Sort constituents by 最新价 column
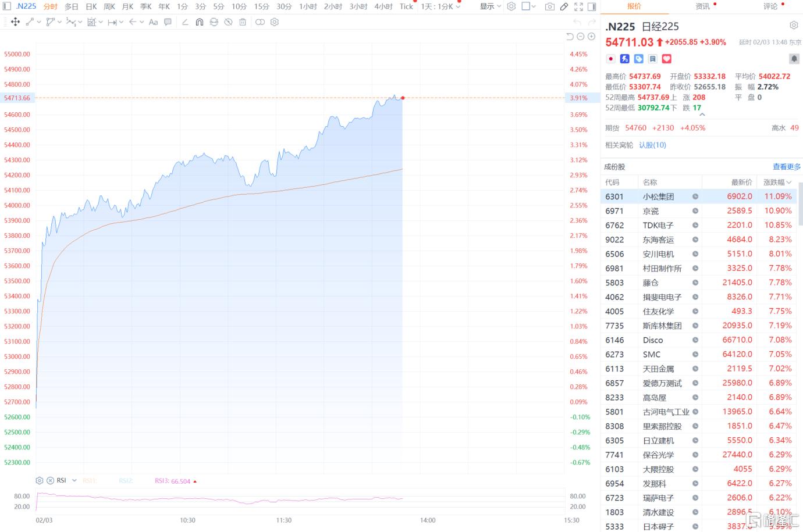 [x=741, y=182]
